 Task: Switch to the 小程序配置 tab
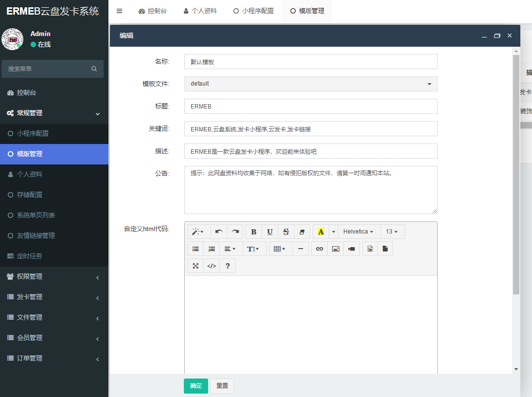(x=253, y=11)
